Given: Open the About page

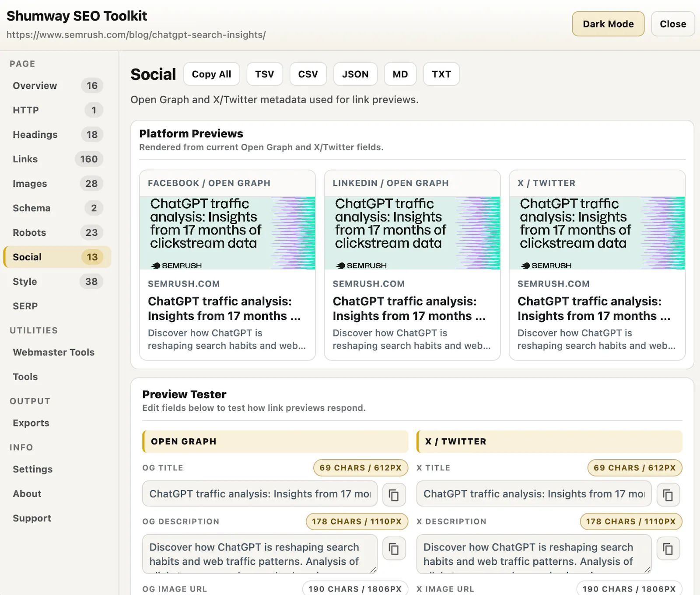Looking at the screenshot, I should pos(57,493).
